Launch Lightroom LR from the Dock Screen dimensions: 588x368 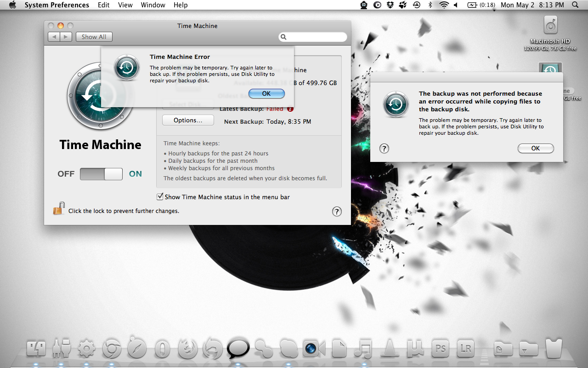click(466, 349)
